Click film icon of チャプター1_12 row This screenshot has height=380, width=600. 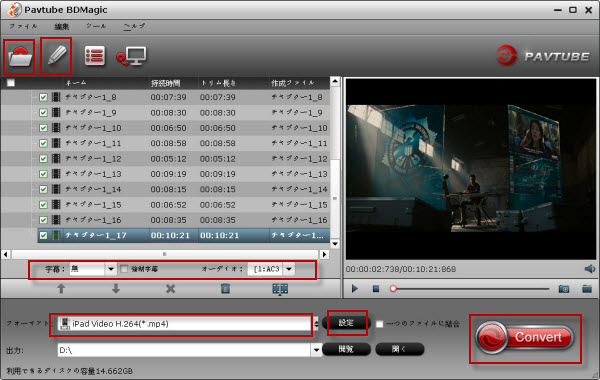[x=56, y=158]
